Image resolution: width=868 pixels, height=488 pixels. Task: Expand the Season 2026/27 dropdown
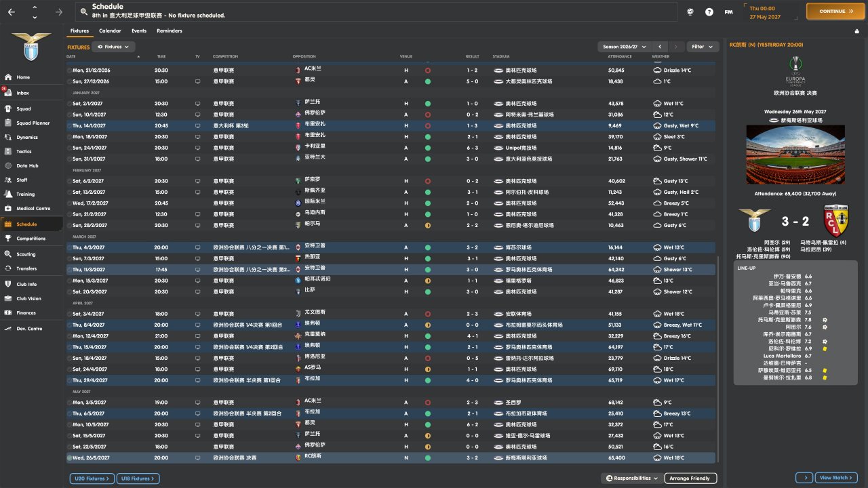pos(624,47)
